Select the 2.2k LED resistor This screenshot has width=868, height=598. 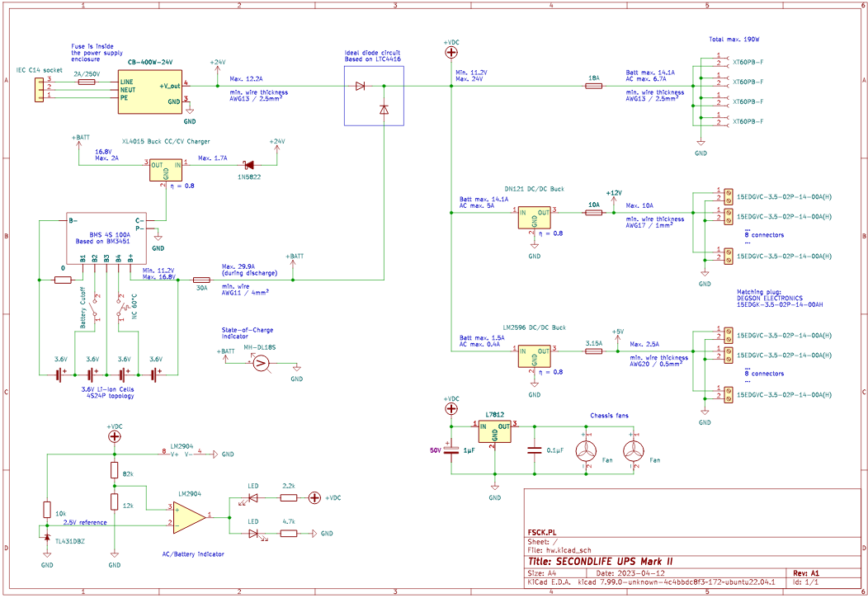point(289,497)
